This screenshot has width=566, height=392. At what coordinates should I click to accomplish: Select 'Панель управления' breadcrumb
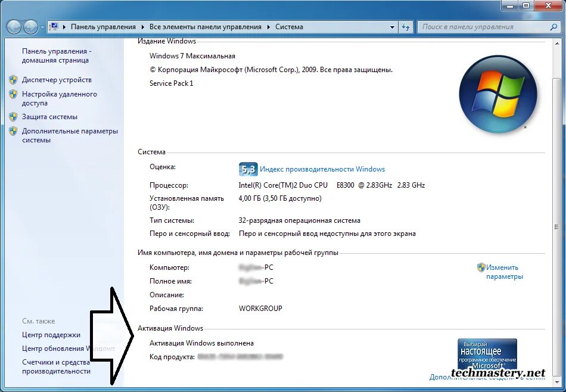103,27
